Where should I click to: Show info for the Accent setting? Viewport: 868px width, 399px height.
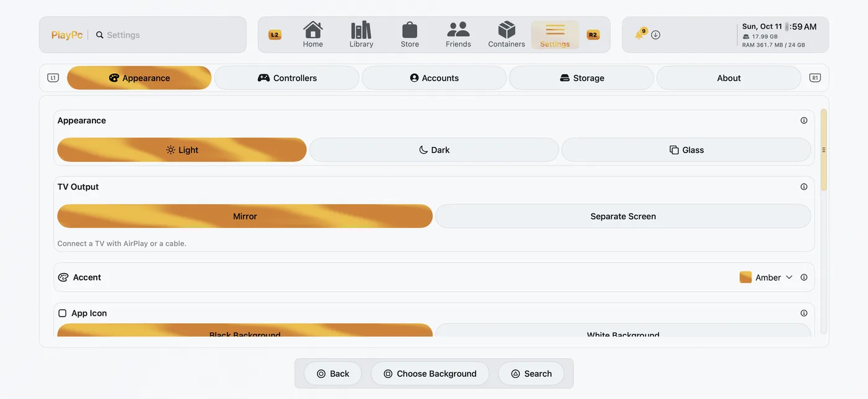pyautogui.click(x=804, y=278)
